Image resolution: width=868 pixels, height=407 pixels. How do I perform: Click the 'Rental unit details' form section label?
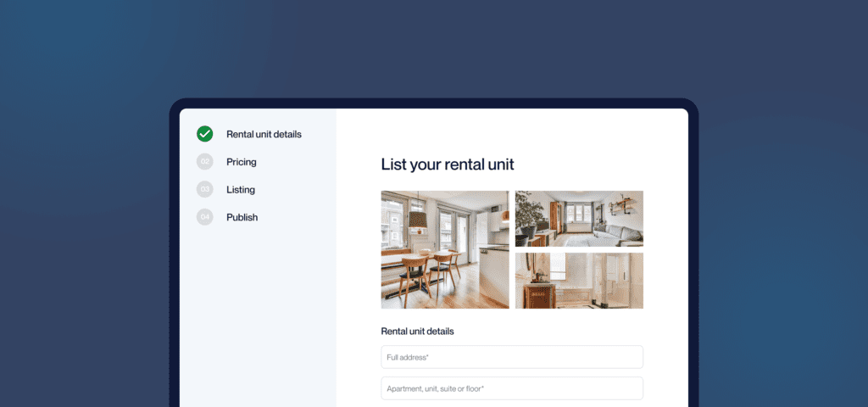417,332
